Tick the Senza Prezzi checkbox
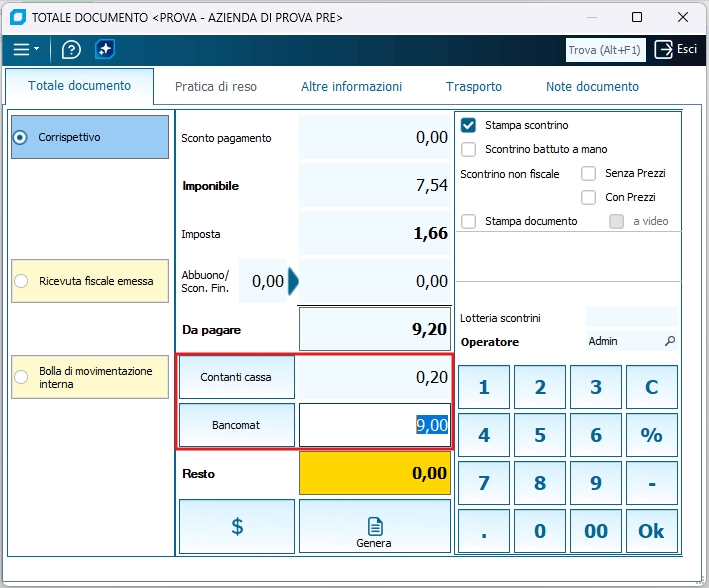Screen dimensions: 709x588 (588, 173)
